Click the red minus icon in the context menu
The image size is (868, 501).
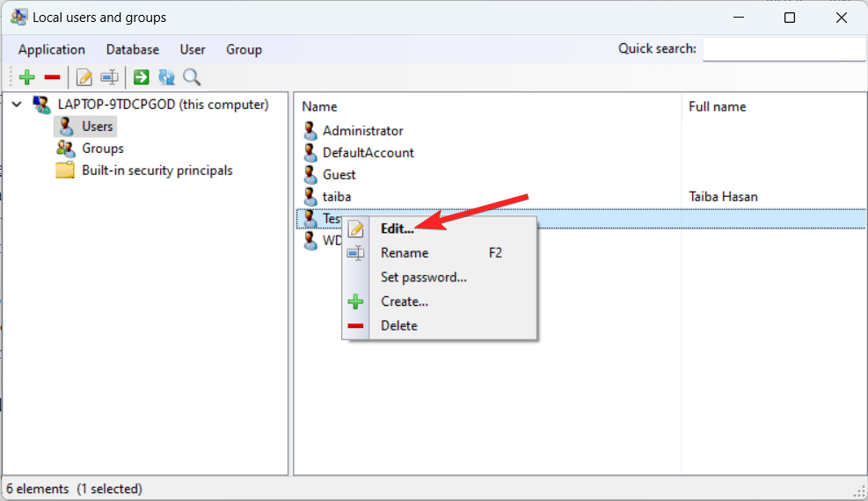click(355, 326)
